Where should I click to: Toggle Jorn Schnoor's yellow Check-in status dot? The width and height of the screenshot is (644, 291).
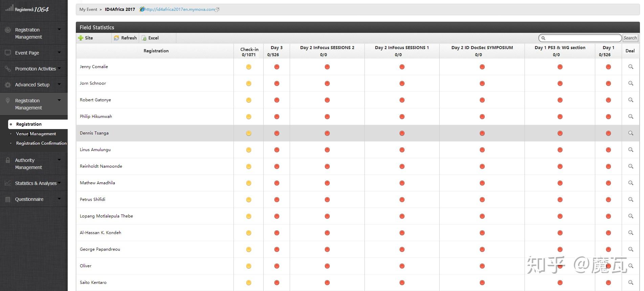coord(249,83)
